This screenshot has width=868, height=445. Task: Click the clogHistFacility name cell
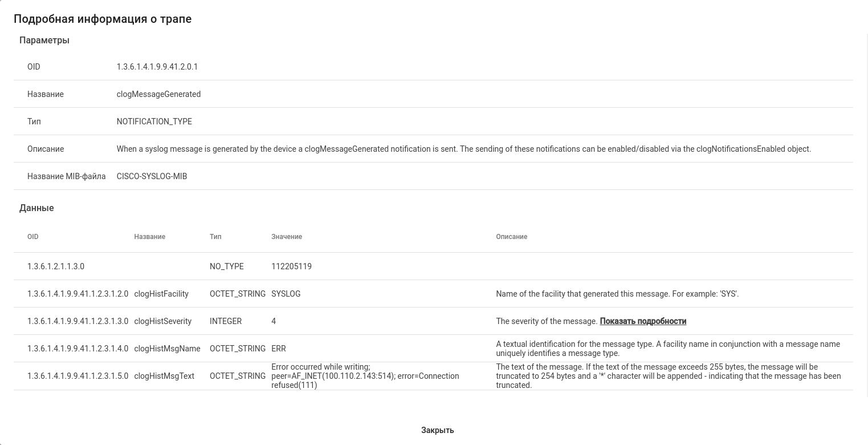(161, 294)
